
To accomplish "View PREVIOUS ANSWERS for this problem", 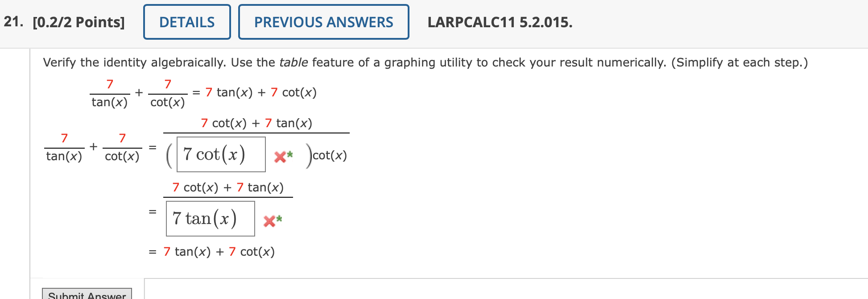I will pos(323,22).
